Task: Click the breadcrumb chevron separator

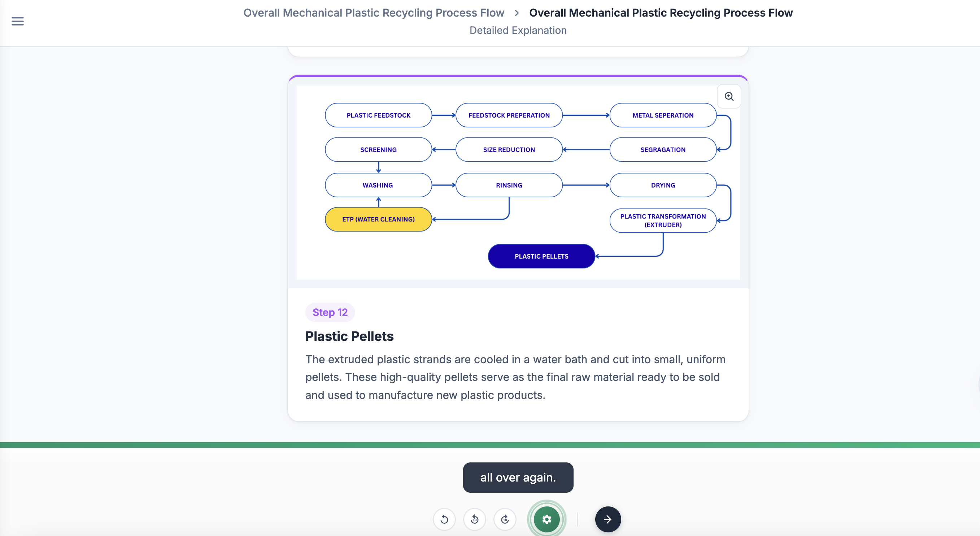Action: point(517,13)
